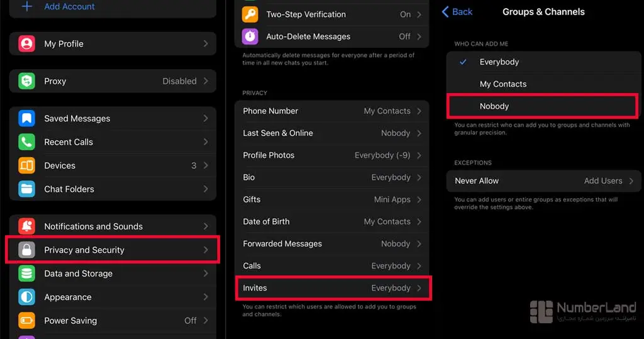Tap the Auto-Delete Messages timer icon
Screen dimensions: 644x339
pyautogui.click(x=250, y=36)
